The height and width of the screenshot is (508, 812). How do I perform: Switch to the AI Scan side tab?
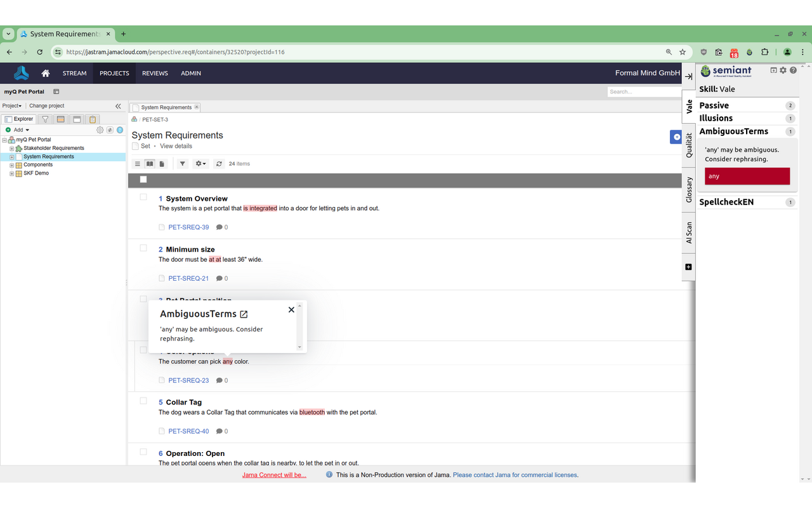(689, 233)
